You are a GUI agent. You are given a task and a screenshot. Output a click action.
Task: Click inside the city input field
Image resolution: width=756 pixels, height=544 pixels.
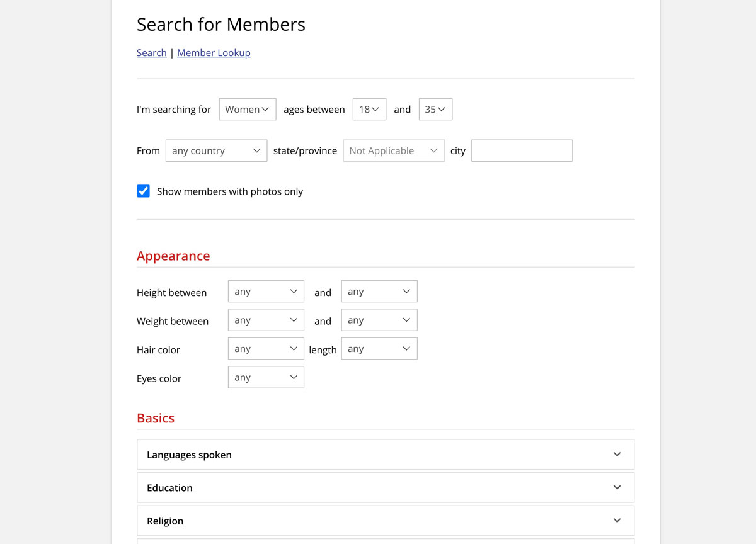pyautogui.click(x=522, y=150)
